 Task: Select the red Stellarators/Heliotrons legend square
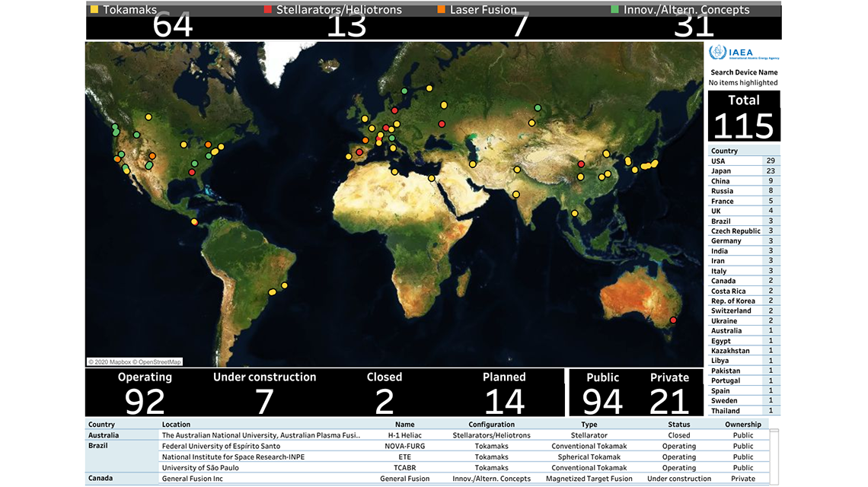click(267, 10)
